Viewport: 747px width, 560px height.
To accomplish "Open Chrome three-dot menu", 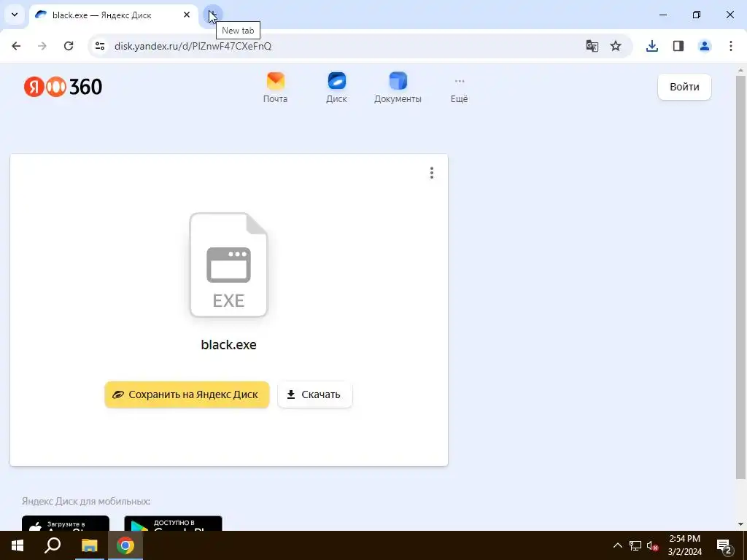I will pos(731,46).
